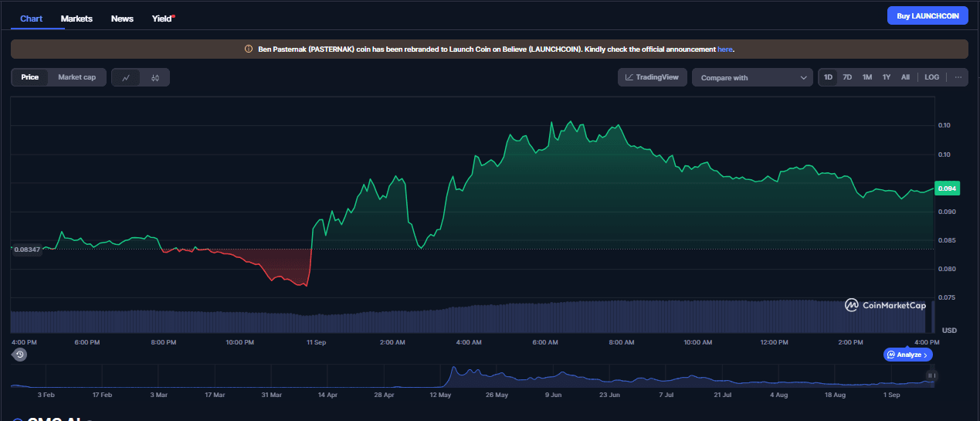Image resolution: width=980 pixels, height=421 pixels.
Task: Click the 9 Jun date on range navigator
Action: coord(553,395)
